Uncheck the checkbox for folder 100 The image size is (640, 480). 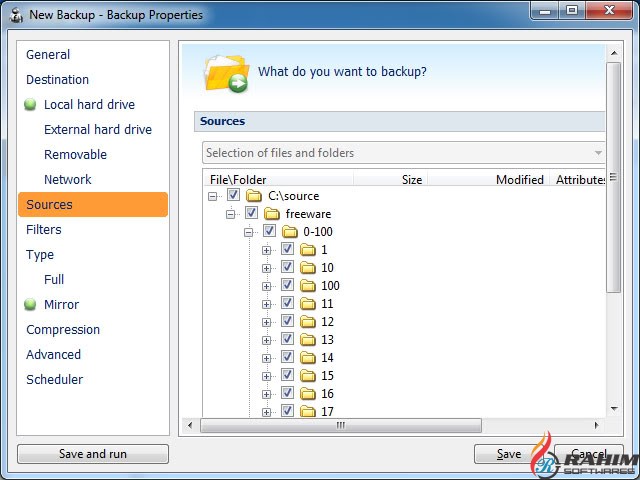[287, 284]
